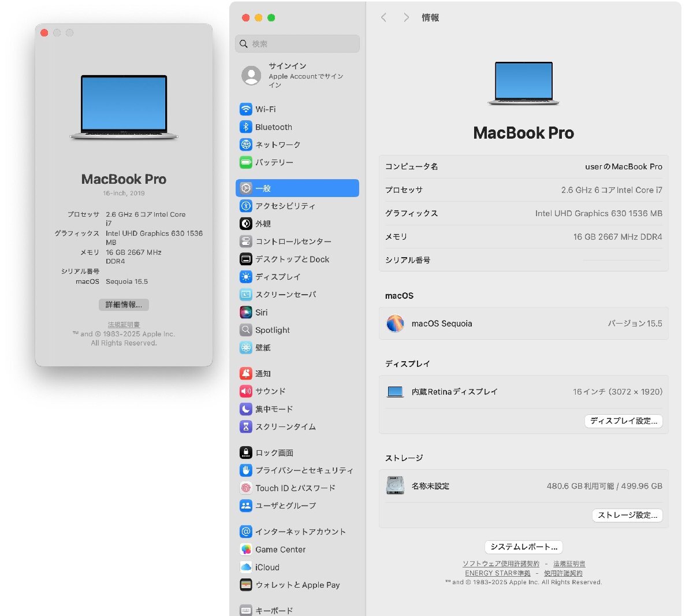Open the 法規証明書 link in settings footer
Screen dimensions: 693x616
pos(569,563)
